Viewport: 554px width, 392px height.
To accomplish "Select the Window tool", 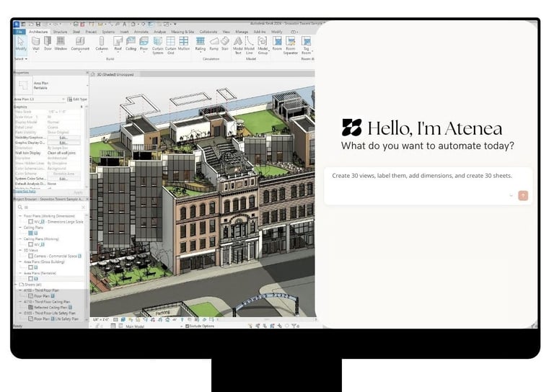I will (61, 44).
